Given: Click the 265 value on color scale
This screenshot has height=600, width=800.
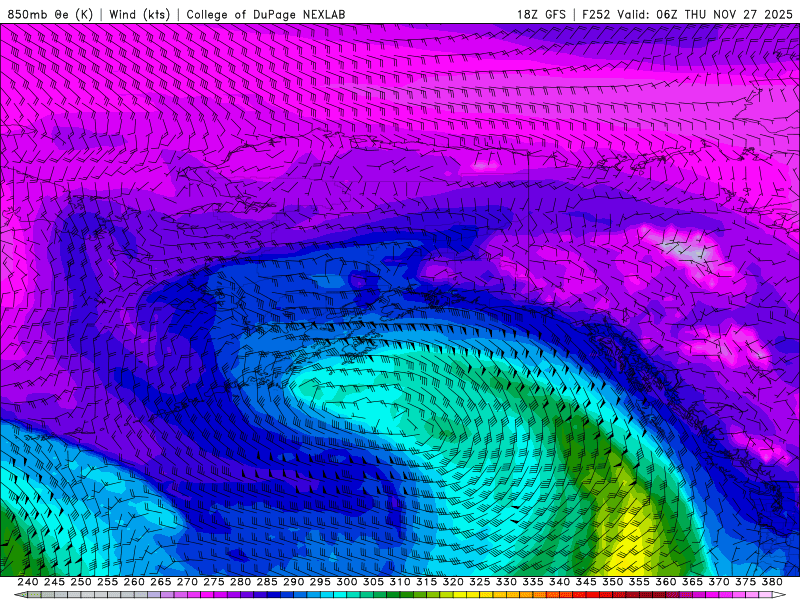Looking at the screenshot, I should pos(160,582).
